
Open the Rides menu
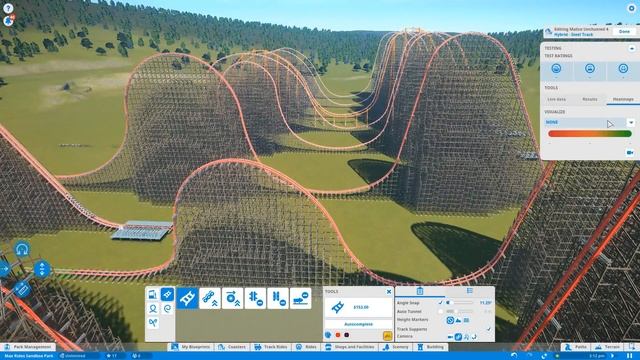(x=307, y=347)
